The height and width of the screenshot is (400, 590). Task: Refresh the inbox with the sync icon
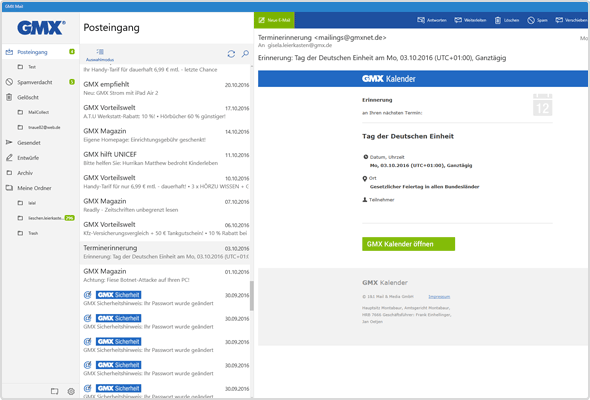click(x=231, y=54)
